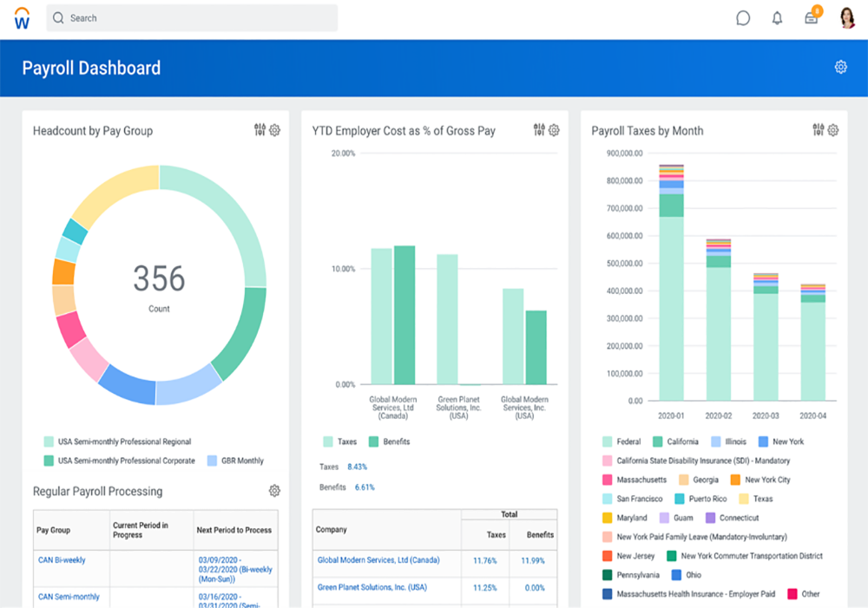Open gear settings for Headcount by Pay Group
The height and width of the screenshot is (608, 868).
click(274, 130)
